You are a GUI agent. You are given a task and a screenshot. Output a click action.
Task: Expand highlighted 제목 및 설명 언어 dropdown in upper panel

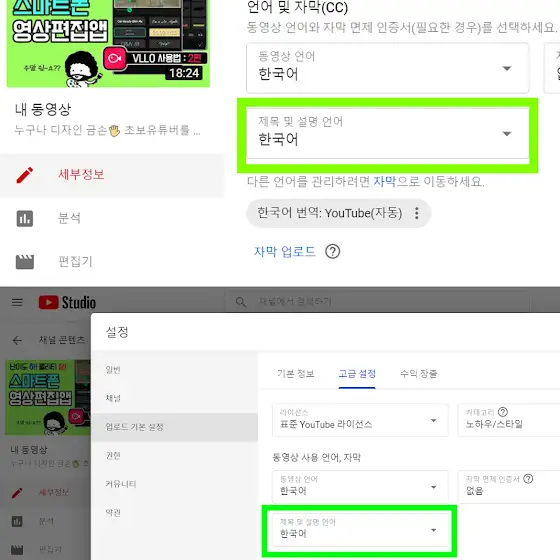click(x=388, y=134)
